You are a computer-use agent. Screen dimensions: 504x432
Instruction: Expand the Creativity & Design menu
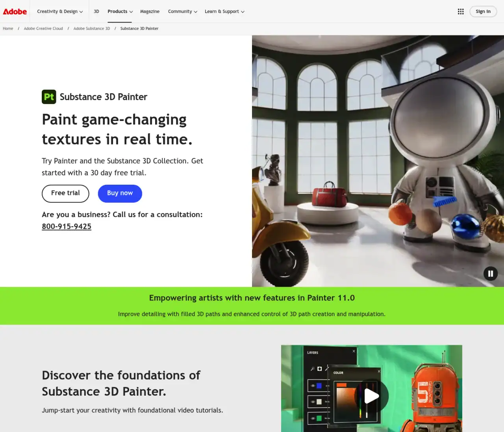pos(60,11)
